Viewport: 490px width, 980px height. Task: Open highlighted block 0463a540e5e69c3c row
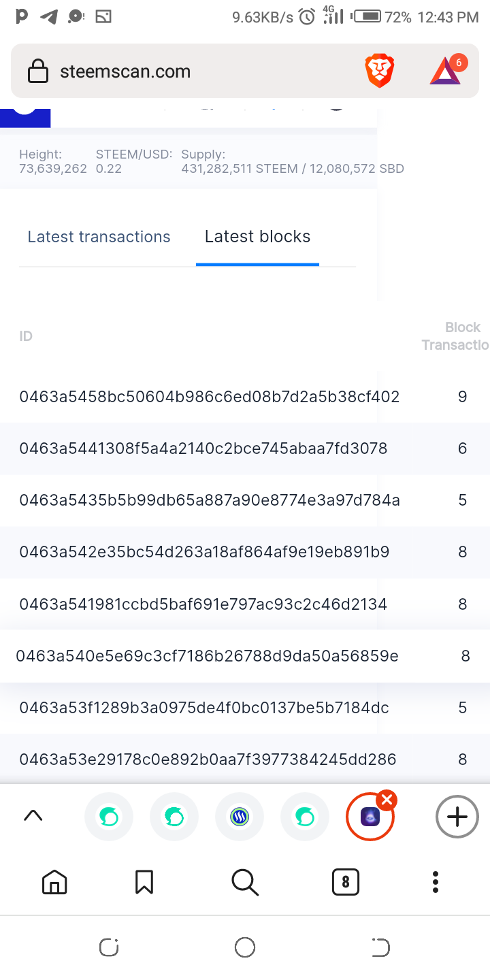[245, 656]
